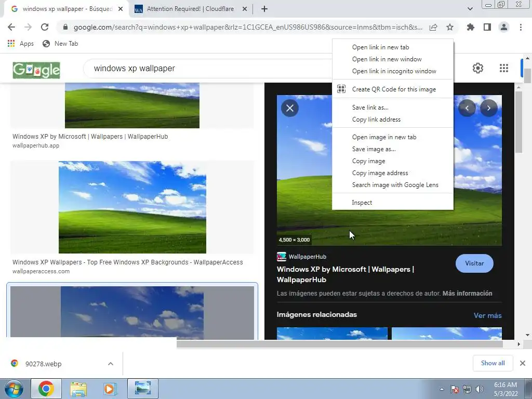The image size is (532, 399).
Task: Open the wallpaperhub.app result thumbnail
Action: pos(132,105)
